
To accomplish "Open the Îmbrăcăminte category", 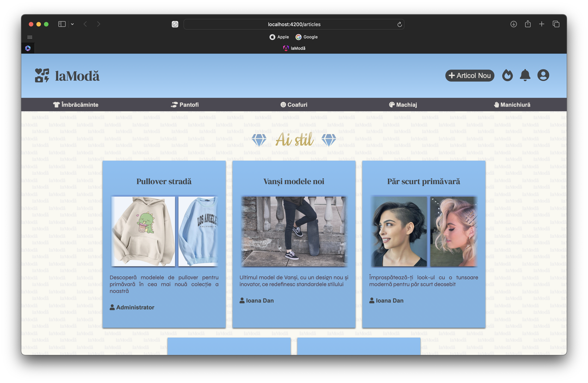I will [76, 105].
